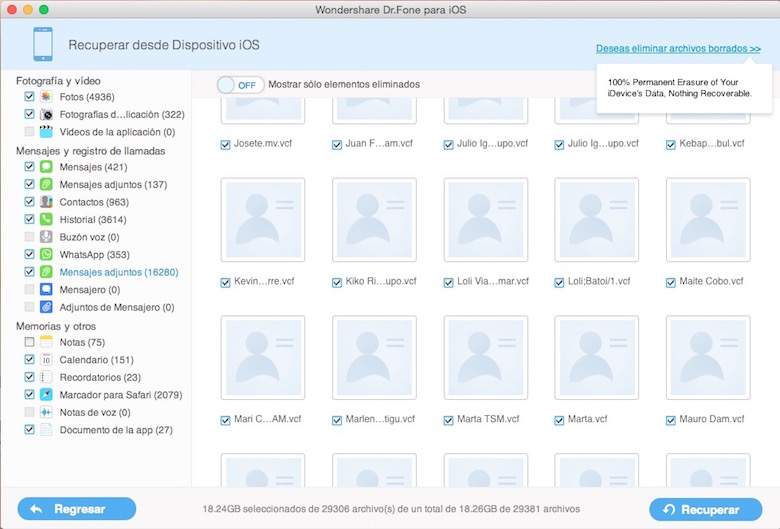Select the Mensajes adjuntos (16280) category
780x529 pixels.
(119, 272)
